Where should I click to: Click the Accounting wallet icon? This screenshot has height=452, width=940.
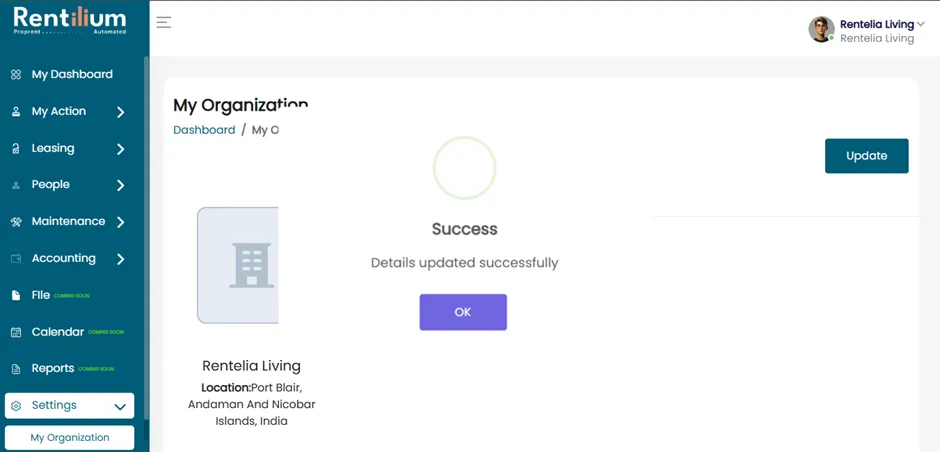(x=16, y=259)
